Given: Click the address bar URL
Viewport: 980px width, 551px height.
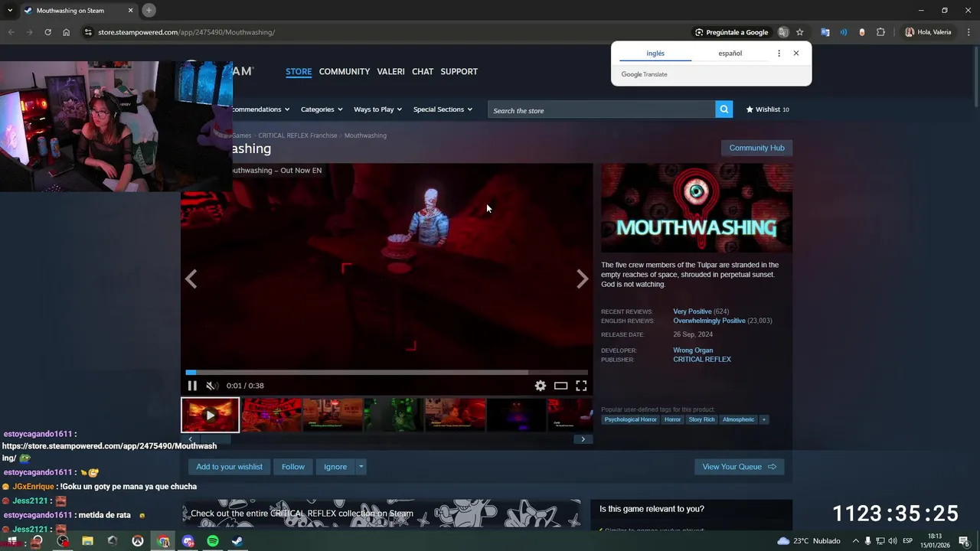Looking at the screenshot, I should pos(186,32).
